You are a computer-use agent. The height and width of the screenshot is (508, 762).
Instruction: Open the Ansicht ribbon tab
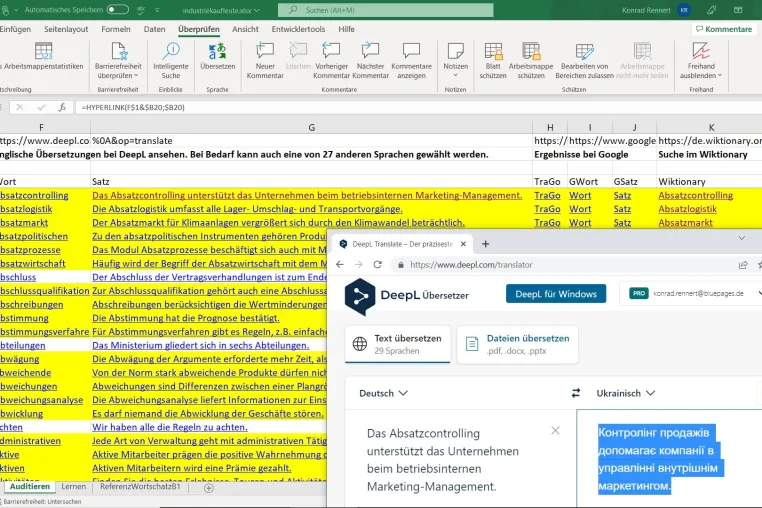[x=245, y=29]
